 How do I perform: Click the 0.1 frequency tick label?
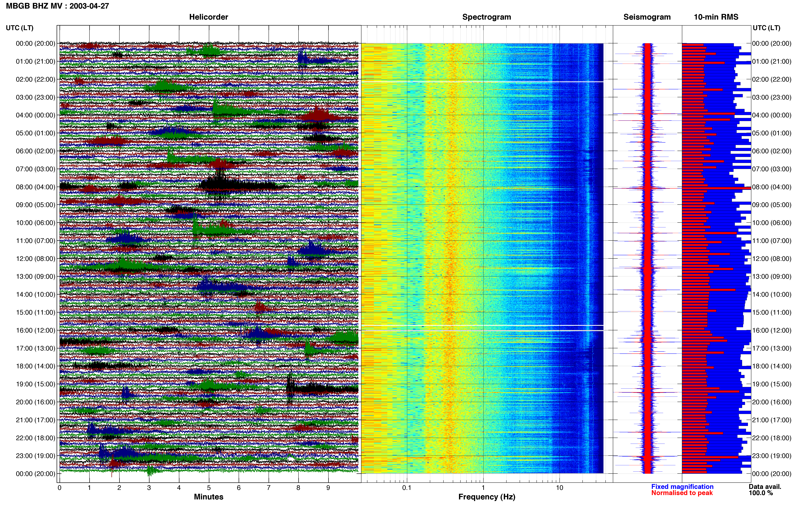coord(407,488)
